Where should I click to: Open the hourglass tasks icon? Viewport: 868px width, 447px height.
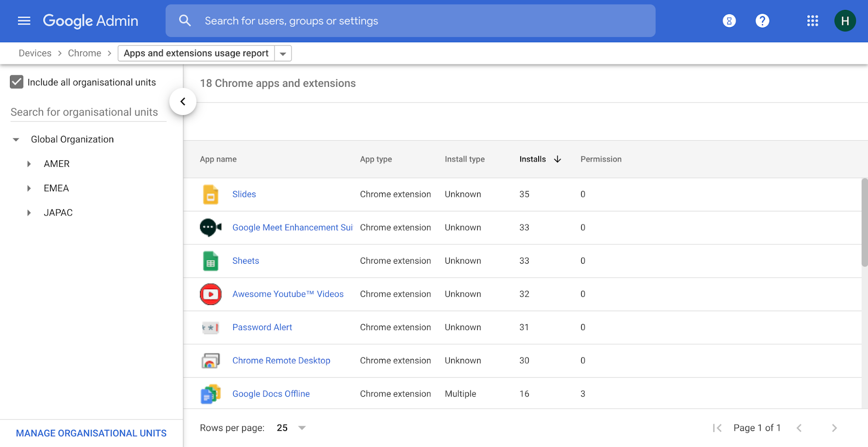tap(729, 21)
